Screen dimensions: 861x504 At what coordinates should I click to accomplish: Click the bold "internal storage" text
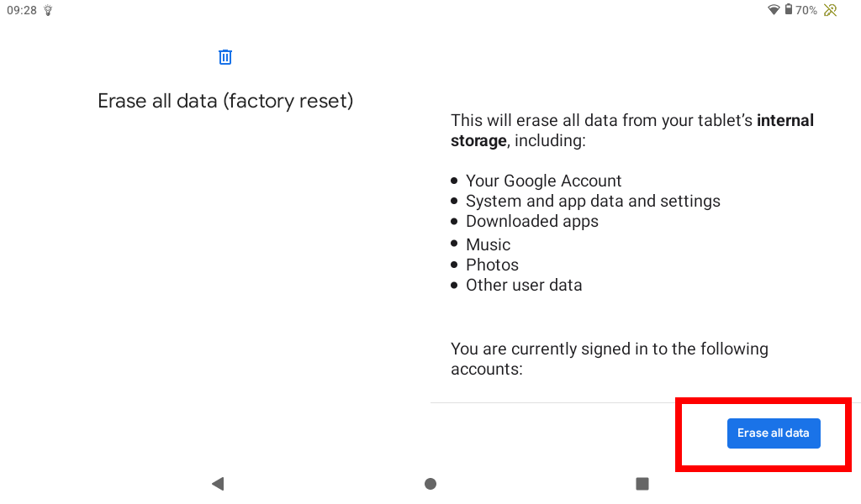[785, 121]
